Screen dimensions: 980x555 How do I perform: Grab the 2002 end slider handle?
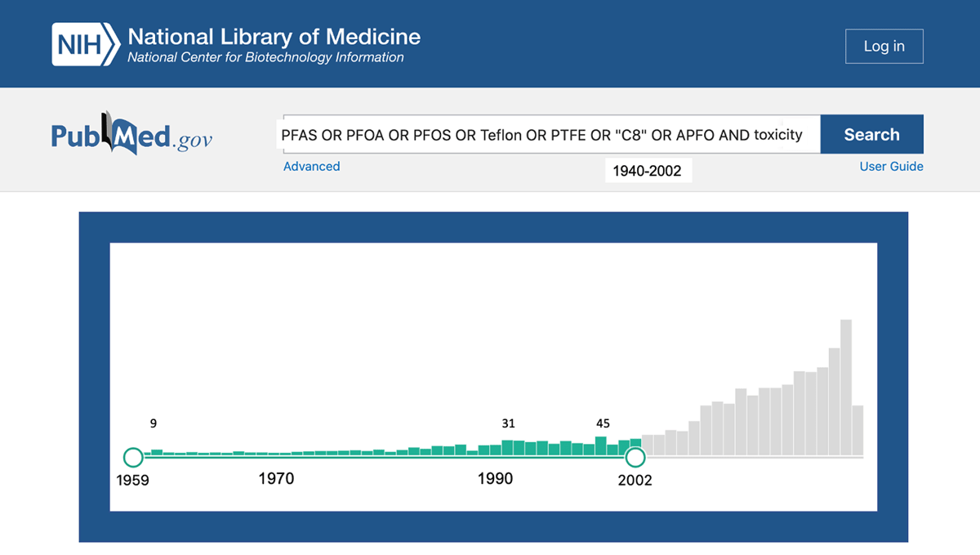(635, 458)
